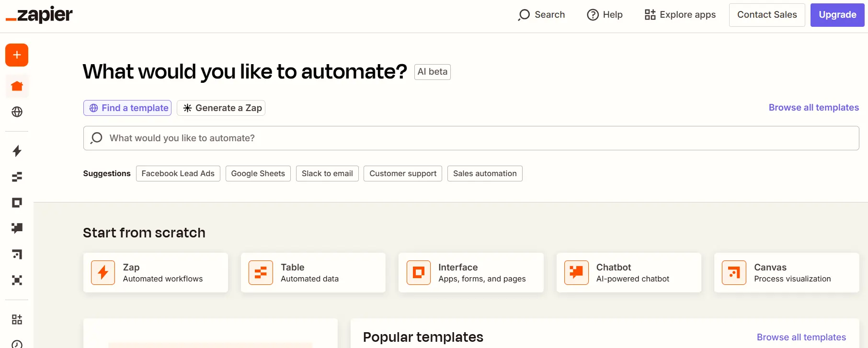The image size is (868, 348).
Task: Choose the Sales automation suggestion
Action: point(485,173)
